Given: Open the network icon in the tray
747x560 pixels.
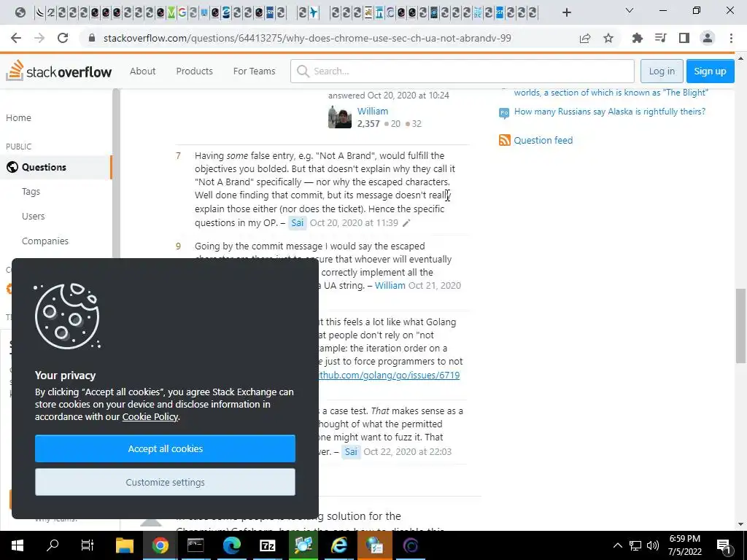Looking at the screenshot, I should [x=635, y=545].
